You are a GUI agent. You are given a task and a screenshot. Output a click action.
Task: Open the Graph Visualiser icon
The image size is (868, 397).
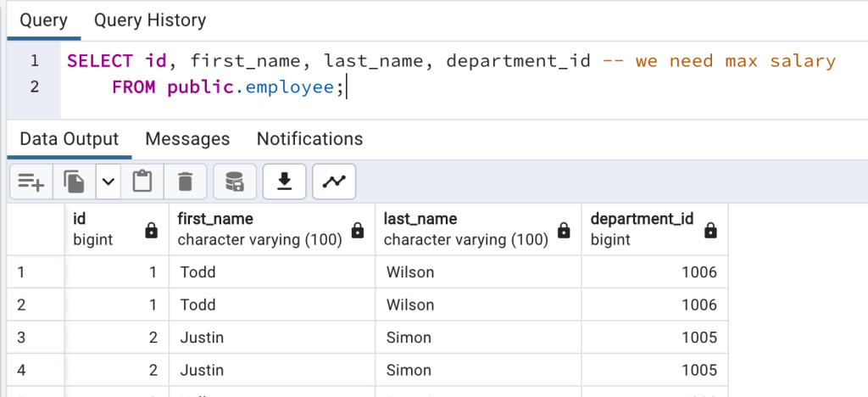tap(334, 181)
